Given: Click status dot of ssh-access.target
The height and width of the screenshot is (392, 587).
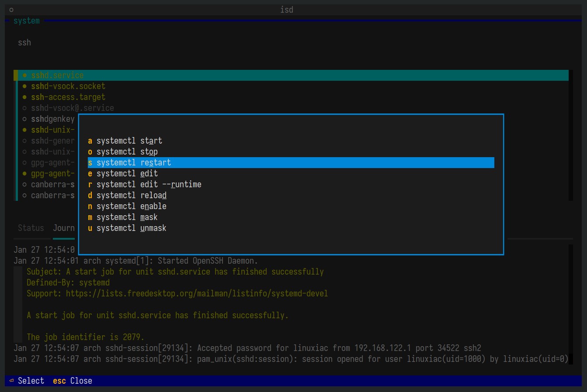Looking at the screenshot, I should [x=24, y=97].
